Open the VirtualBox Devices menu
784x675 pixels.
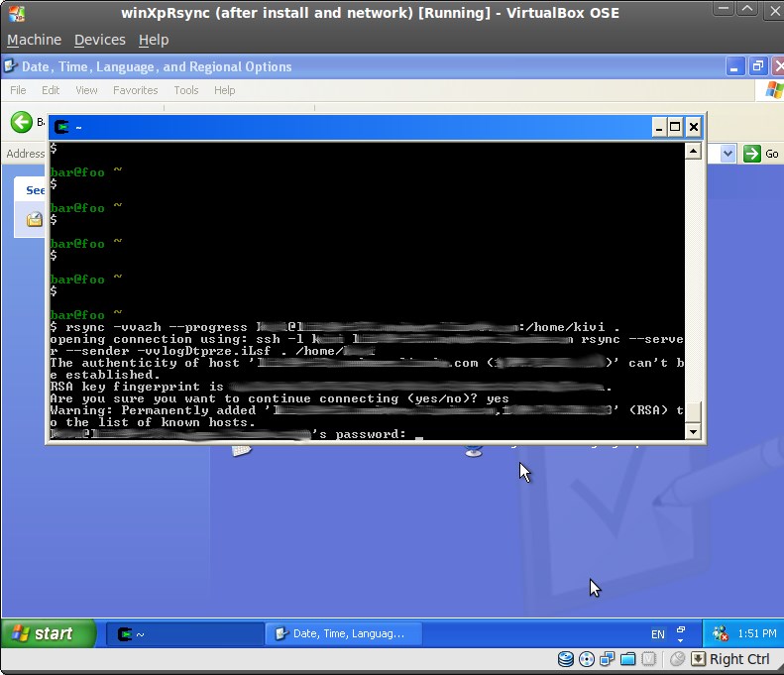coord(100,40)
